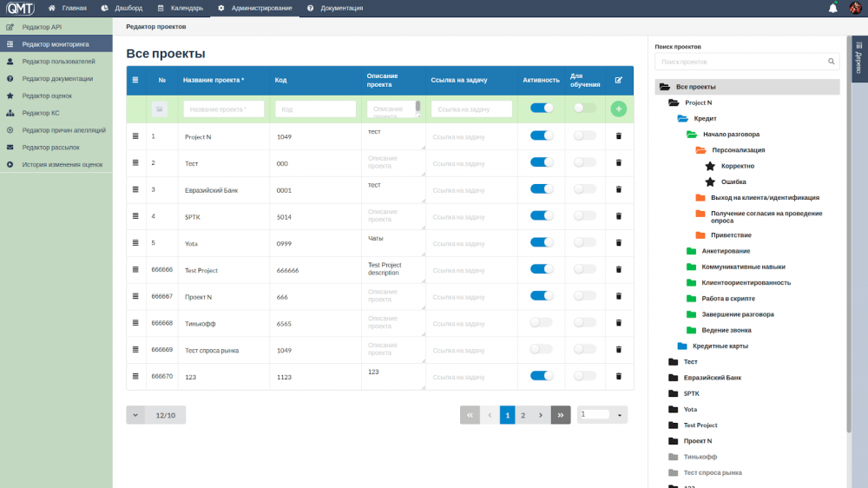Click the QMT logo
This screenshot has width=868, height=488.
point(21,8)
